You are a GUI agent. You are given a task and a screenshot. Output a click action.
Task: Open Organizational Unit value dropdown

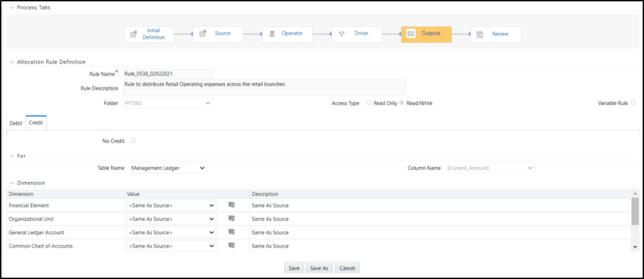(172, 219)
